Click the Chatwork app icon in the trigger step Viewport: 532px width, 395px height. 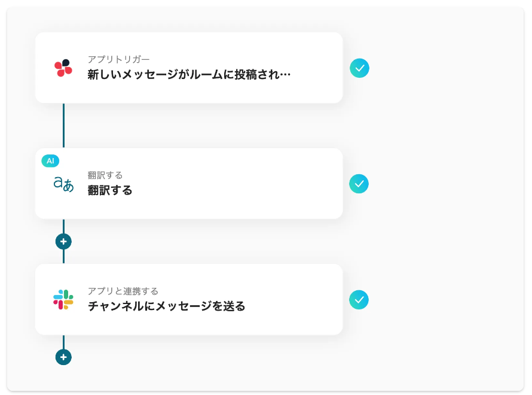63,68
